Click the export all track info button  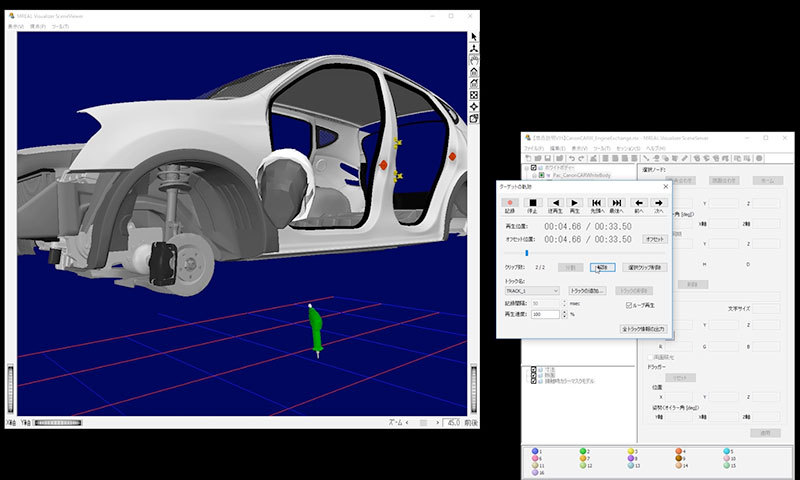643,328
